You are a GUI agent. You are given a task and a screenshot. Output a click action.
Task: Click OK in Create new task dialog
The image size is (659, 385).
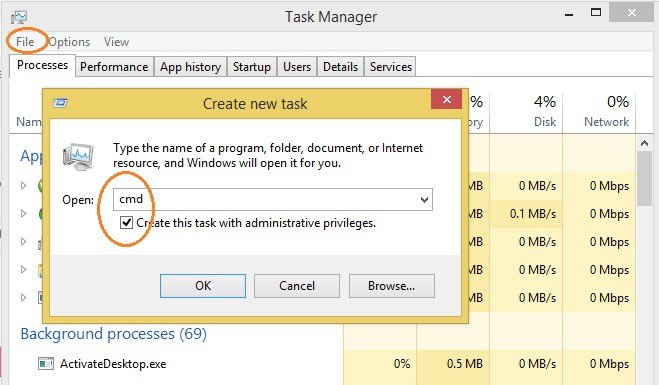tap(203, 286)
